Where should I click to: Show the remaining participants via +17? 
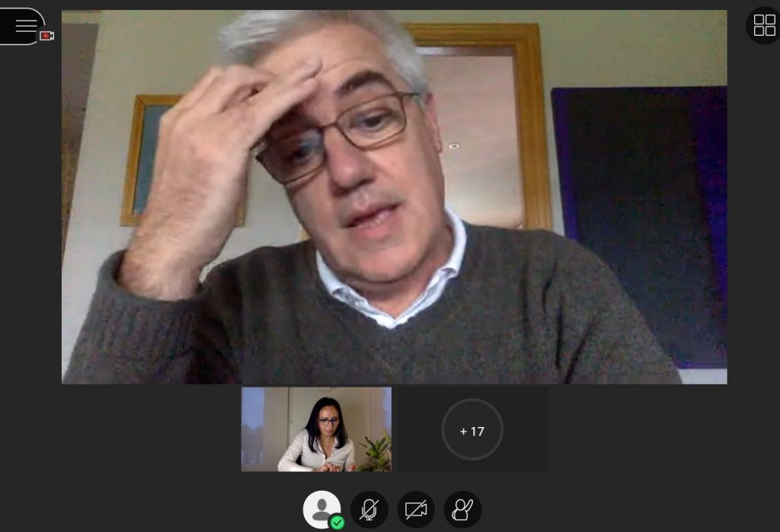click(x=472, y=430)
